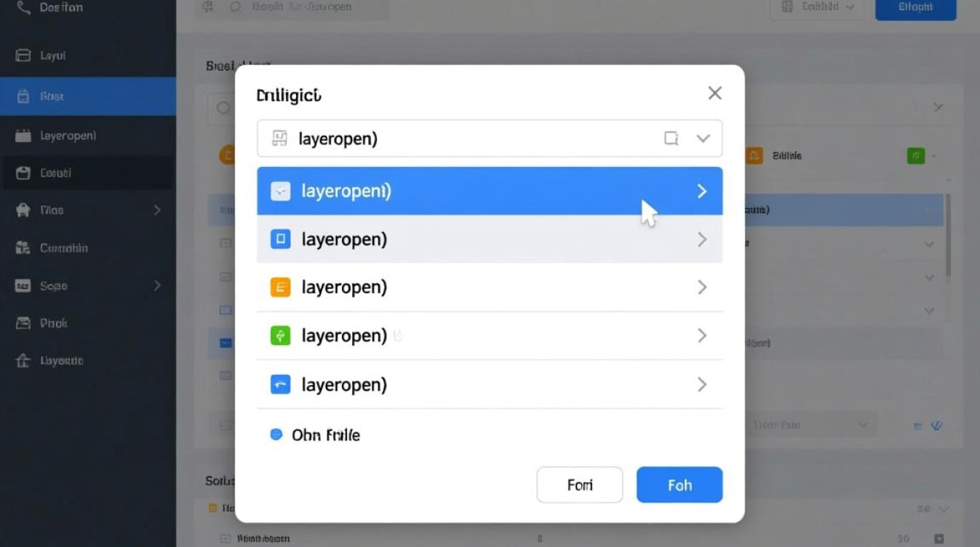Click the Layul icon in the left sidebar

tap(23, 55)
